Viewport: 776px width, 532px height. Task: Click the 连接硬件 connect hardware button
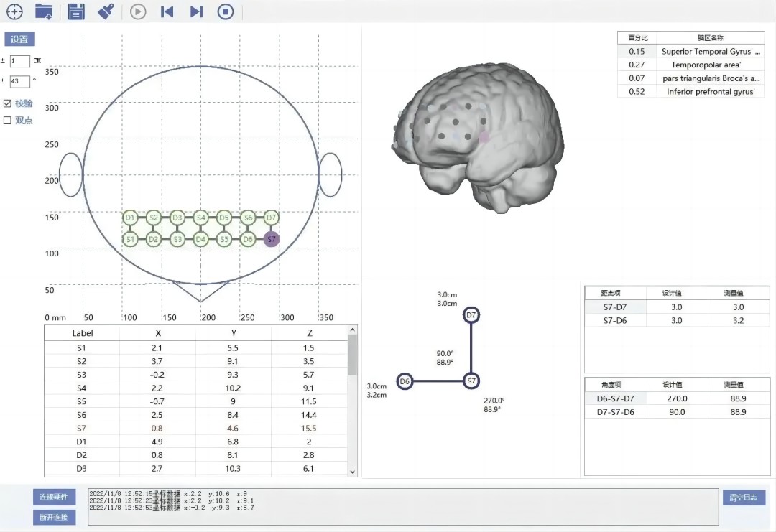click(55, 497)
